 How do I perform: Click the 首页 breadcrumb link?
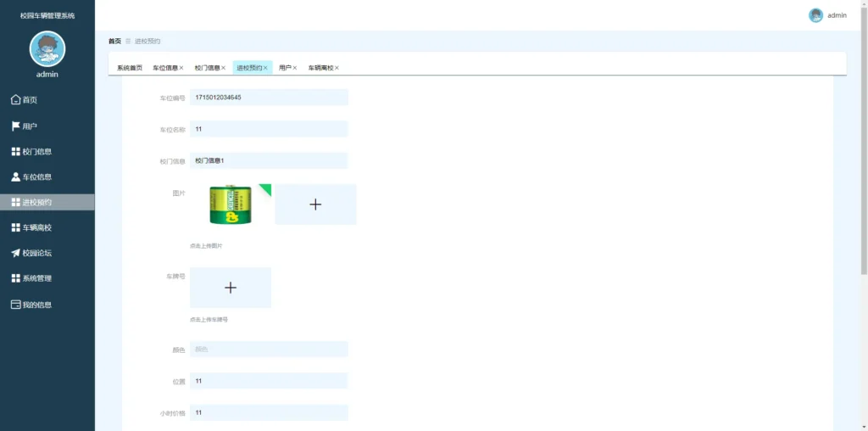tap(114, 41)
